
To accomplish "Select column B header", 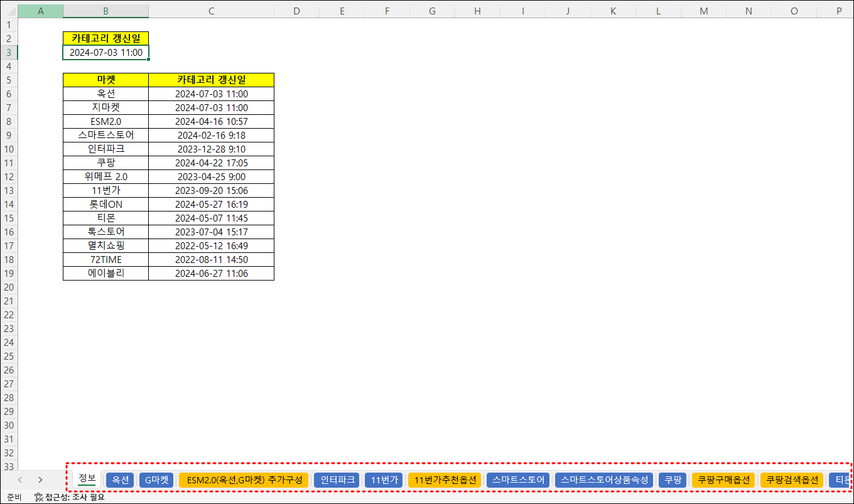I will coord(105,11).
